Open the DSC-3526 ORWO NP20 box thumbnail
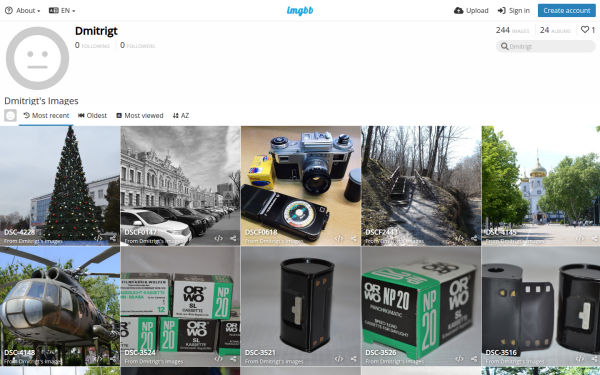The image size is (600, 375). 421,306
